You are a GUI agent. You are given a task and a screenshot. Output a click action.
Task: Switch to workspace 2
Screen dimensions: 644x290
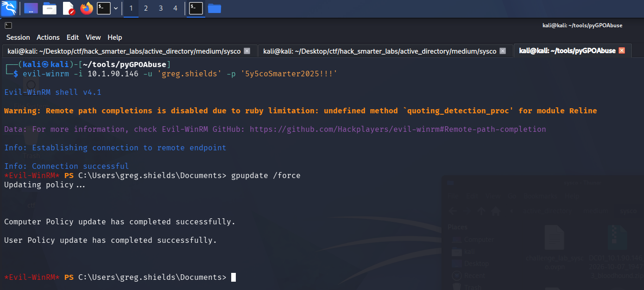(146, 8)
